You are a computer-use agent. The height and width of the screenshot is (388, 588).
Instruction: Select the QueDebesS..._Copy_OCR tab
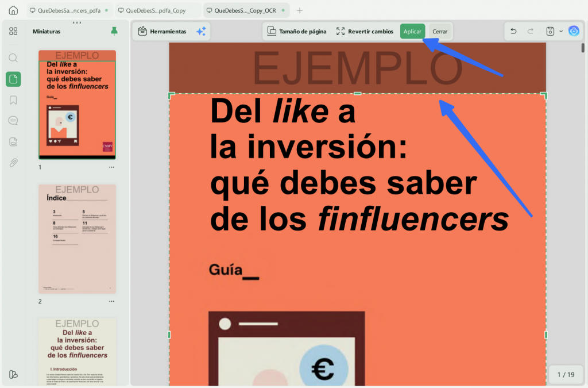coord(246,10)
